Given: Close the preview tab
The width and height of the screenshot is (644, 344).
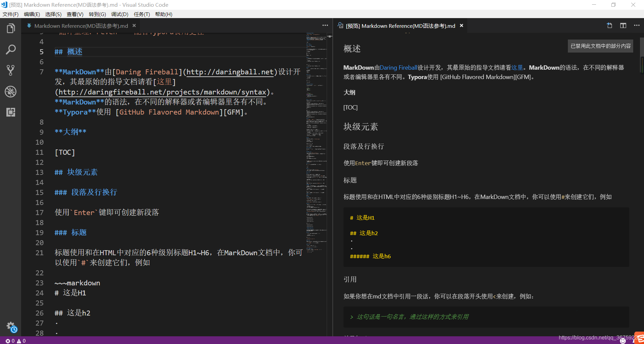Looking at the screenshot, I should pyautogui.click(x=462, y=25).
